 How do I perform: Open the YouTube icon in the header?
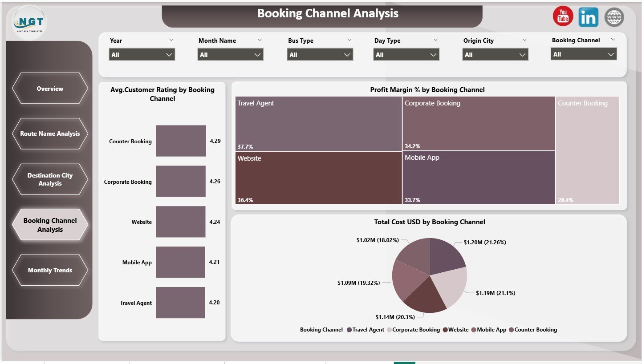[562, 16]
